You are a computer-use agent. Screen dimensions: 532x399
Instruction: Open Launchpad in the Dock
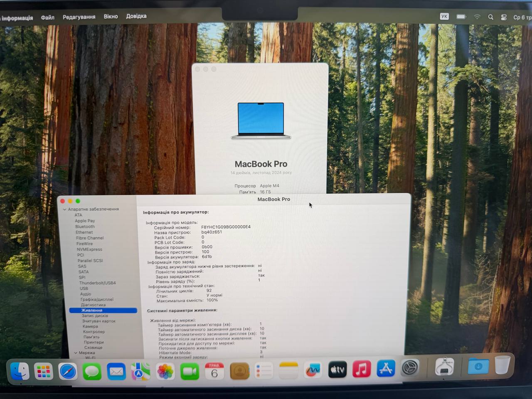pos(44,371)
